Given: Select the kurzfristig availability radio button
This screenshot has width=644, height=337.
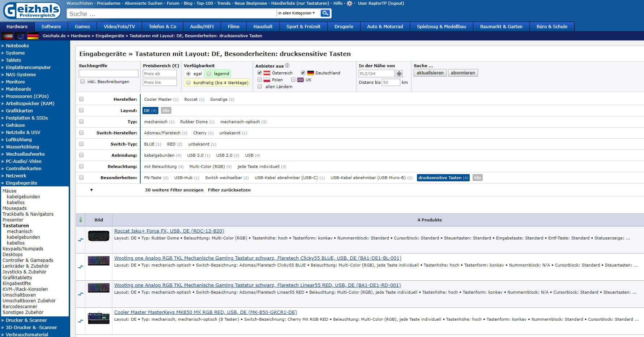Looking at the screenshot, I should (188, 83).
